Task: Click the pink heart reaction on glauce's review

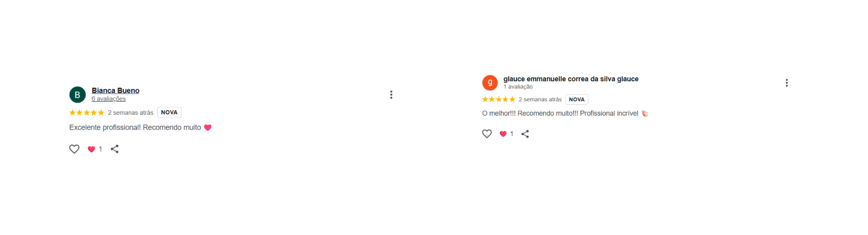Action: coord(503,134)
